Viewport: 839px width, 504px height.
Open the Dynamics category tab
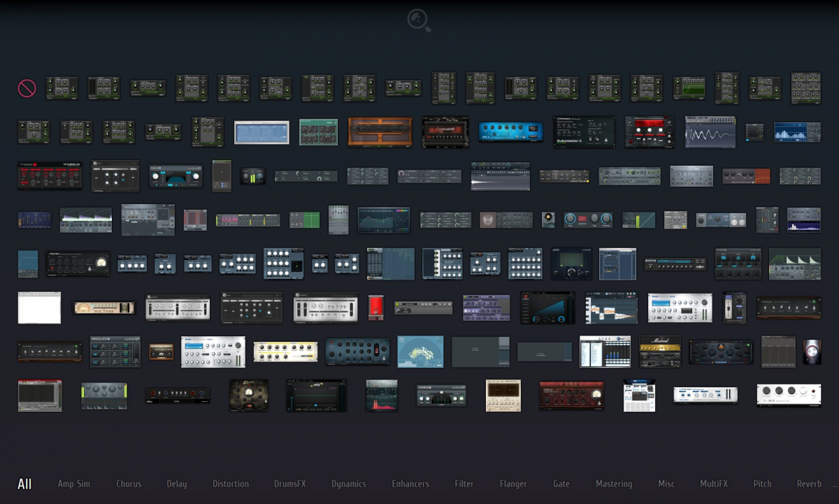[x=348, y=484]
